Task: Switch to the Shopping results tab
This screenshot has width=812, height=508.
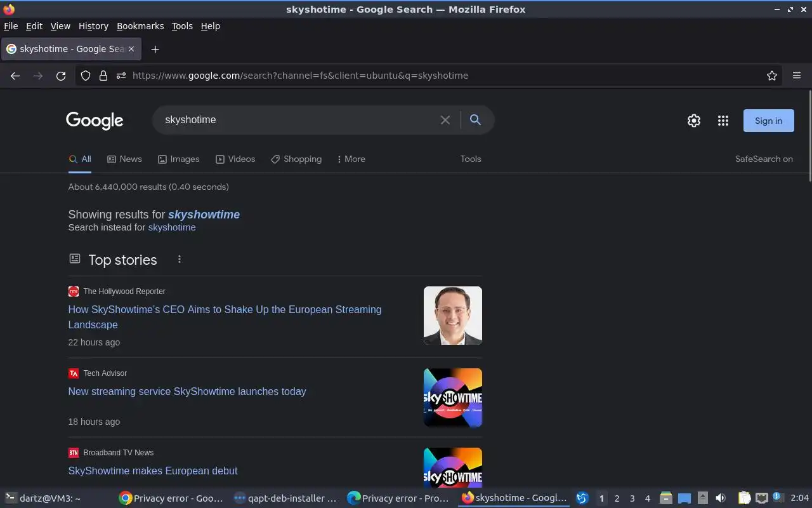Action: [296, 159]
